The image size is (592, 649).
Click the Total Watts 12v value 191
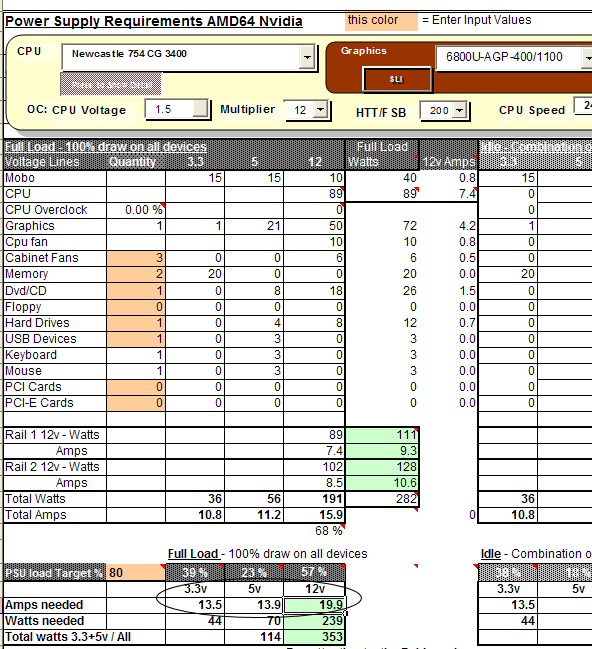[314, 499]
